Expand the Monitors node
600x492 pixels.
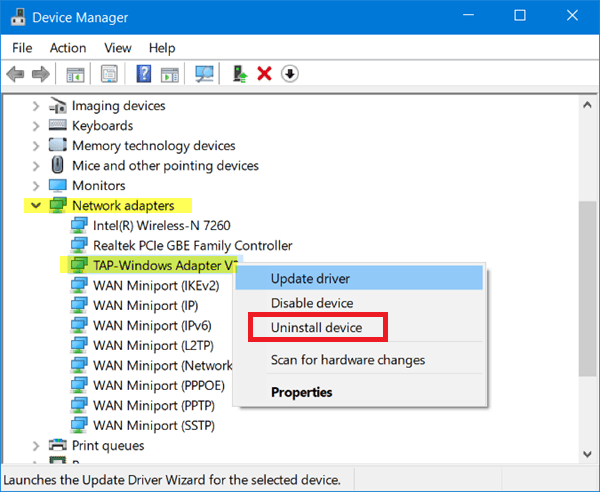point(36,186)
